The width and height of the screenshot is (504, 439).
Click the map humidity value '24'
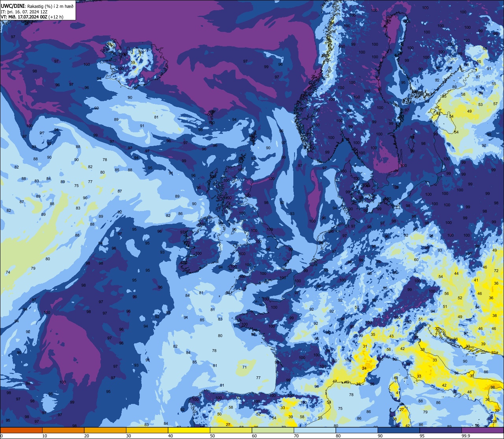pos(364,369)
